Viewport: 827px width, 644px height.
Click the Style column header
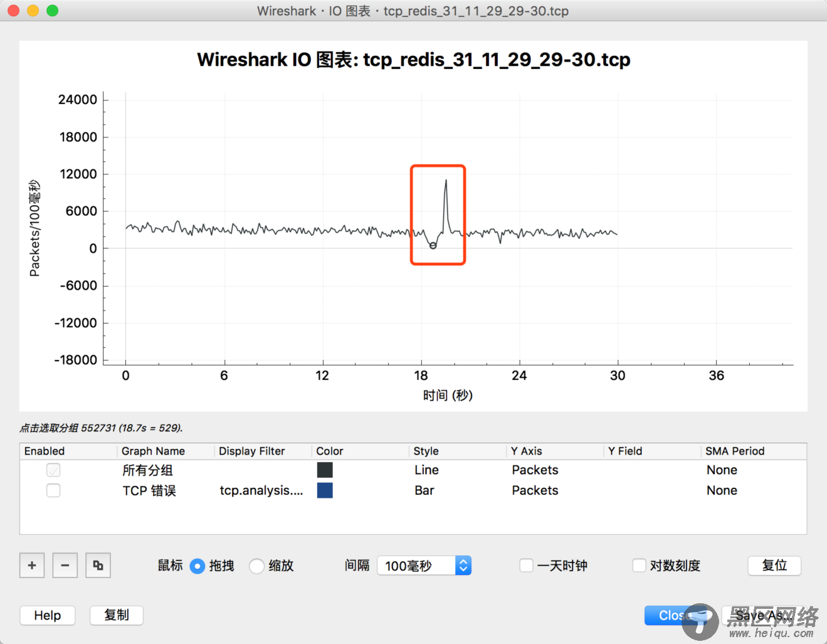coord(457,451)
